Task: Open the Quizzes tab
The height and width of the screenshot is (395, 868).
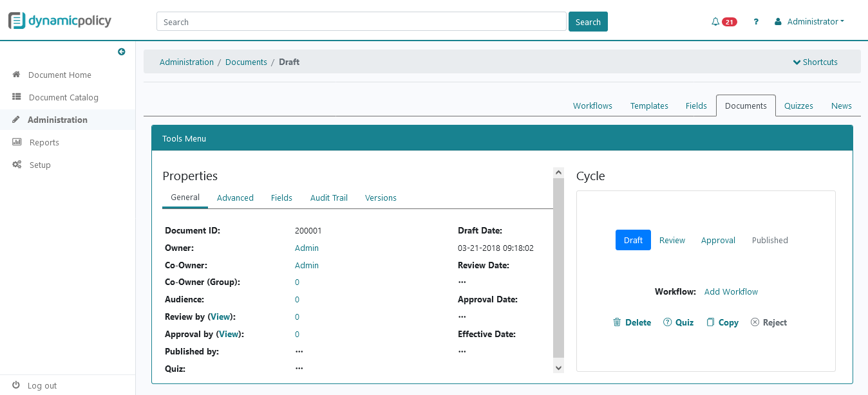Action: 798,106
